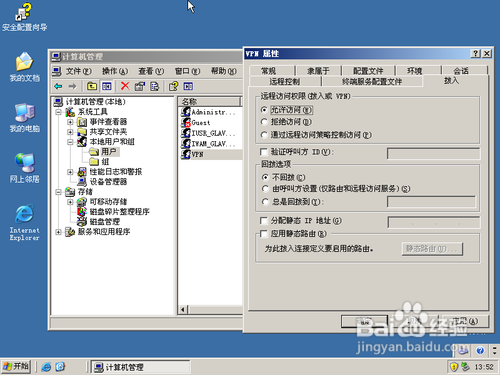Select the 拒绝访问 radio button
Screen dimensions: 500x375
(x=264, y=122)
